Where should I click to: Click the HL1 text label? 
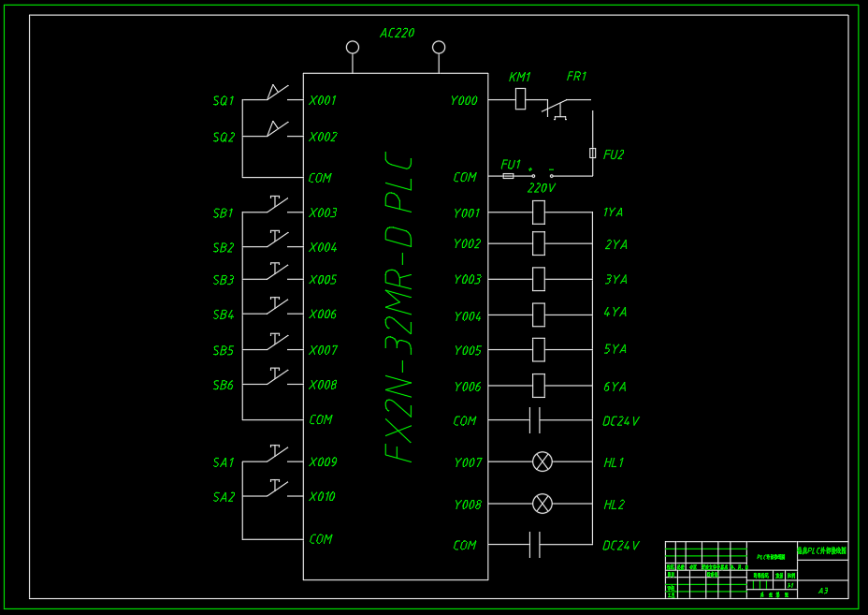pos(614,462)
